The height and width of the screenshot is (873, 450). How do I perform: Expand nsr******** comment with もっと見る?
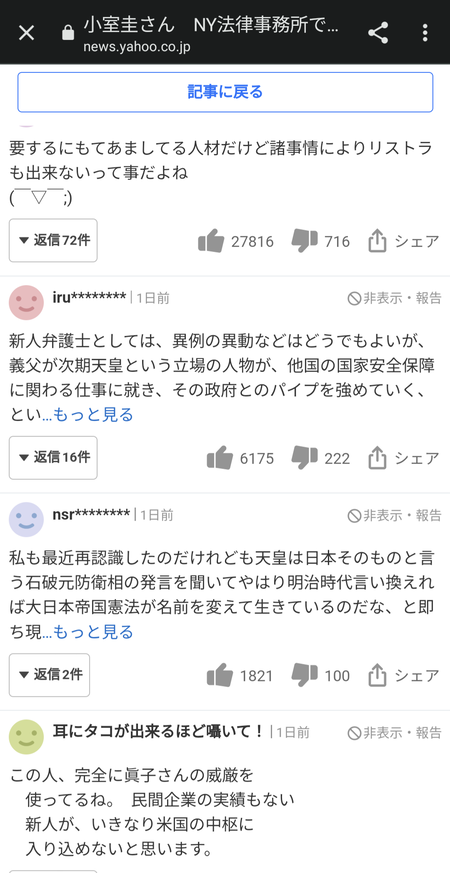pos(93,632)
